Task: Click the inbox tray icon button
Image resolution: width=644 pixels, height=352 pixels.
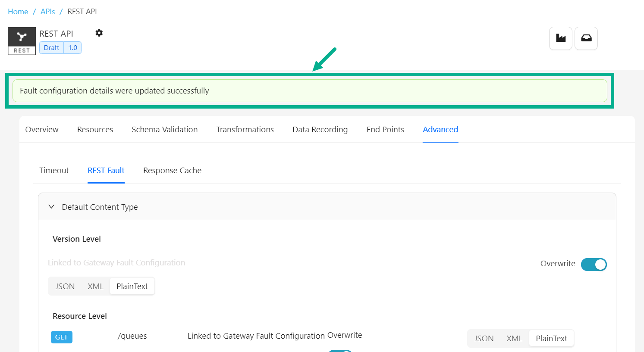Action: click(586, 38)
